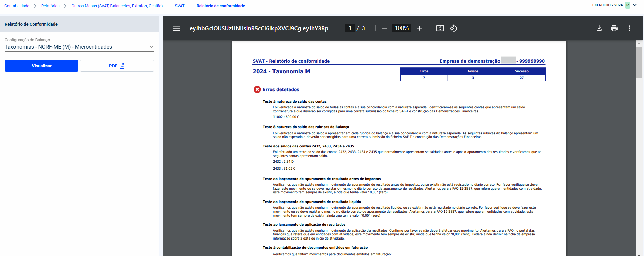This screenshot has width=644, height=256.
Task: Zoom out of the PDF document
Action: (x=384, y=28)
